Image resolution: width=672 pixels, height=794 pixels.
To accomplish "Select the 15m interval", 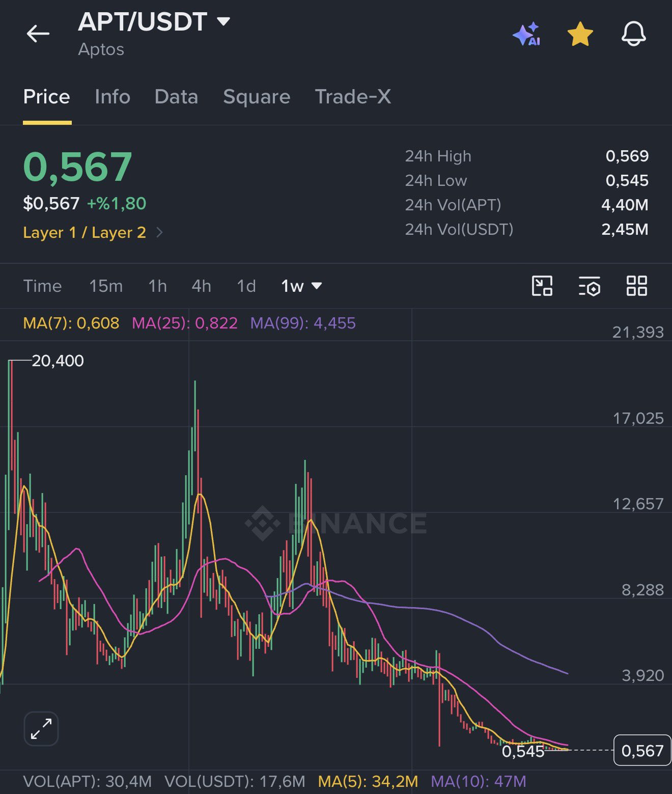I will 106,286.
